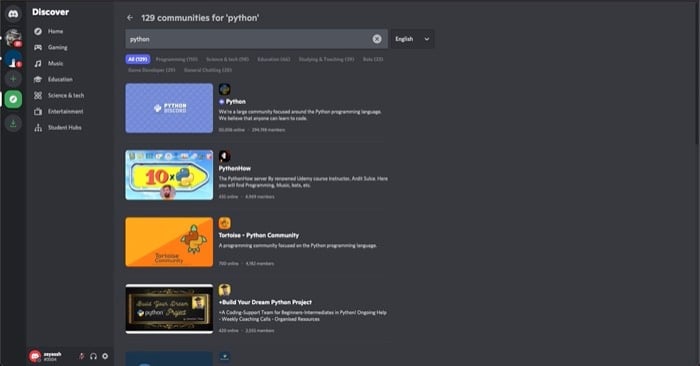Image resolution: width=700 pixels, height=366 pixels.
Task: Open the blue server with notification badge
Action: pyautogui.click(x=13, y=59)
